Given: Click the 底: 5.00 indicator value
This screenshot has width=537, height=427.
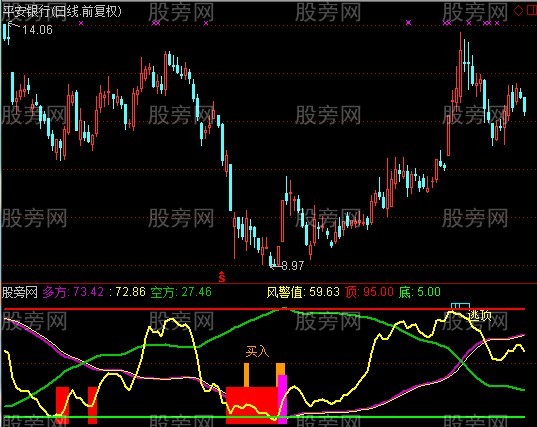Looking at the screenshot, I should pos(420,292).
